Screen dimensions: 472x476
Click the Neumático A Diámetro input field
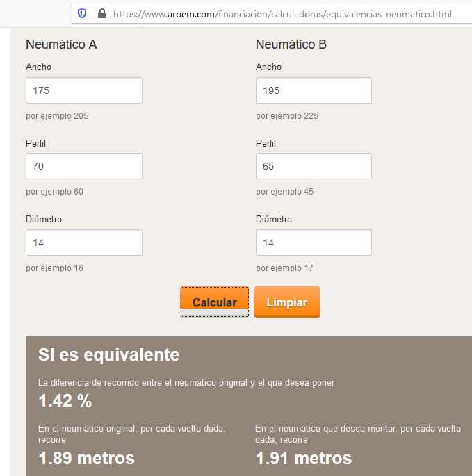click(x=84, y=243)
